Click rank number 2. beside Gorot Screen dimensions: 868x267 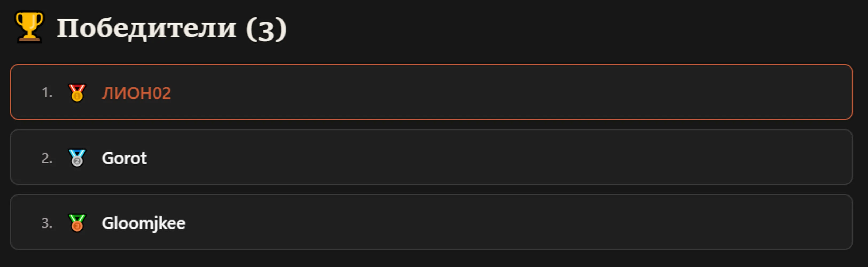click(47, 158)
